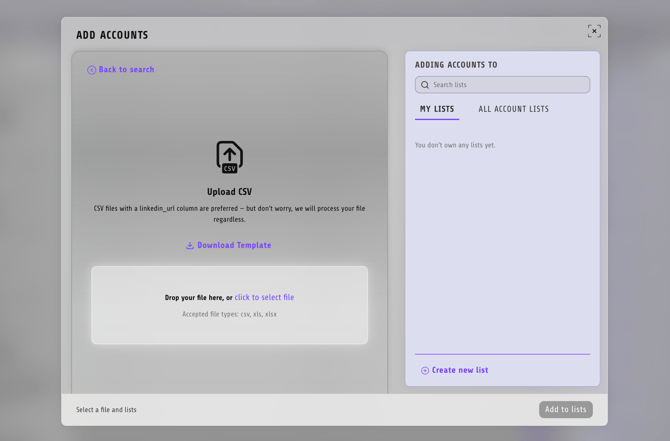Click the 'Add Accounts' dialog title

coord(112,35)
